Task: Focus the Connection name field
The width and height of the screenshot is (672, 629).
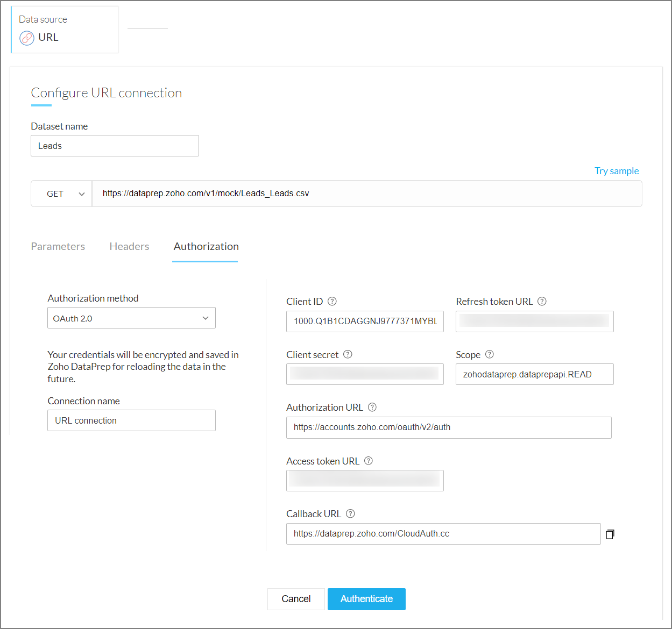Action: point(131,420)
